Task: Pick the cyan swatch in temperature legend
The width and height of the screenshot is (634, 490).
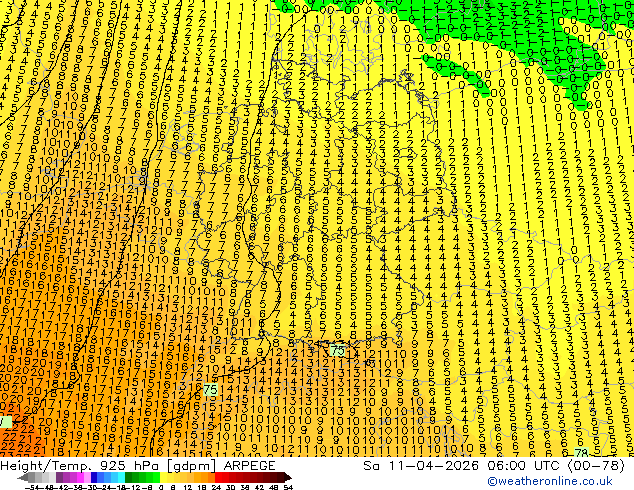Action: click(x=121, y=478)
